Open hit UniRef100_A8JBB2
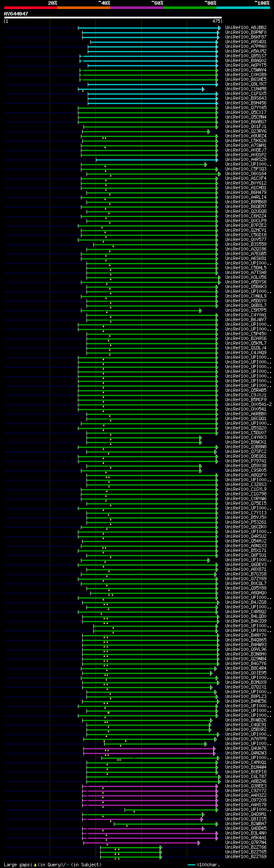This screenshot has width=274, height=868. click(x=246, y=27)
